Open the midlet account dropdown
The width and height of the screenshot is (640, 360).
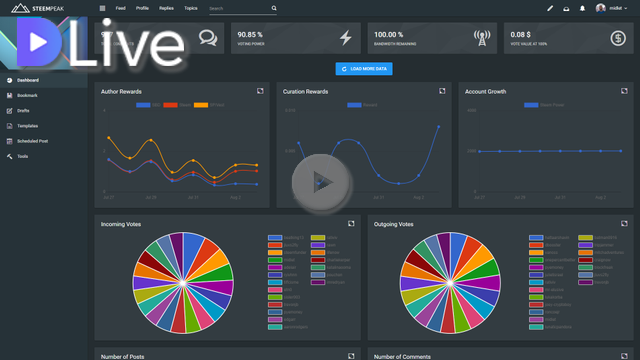(618, 8)
